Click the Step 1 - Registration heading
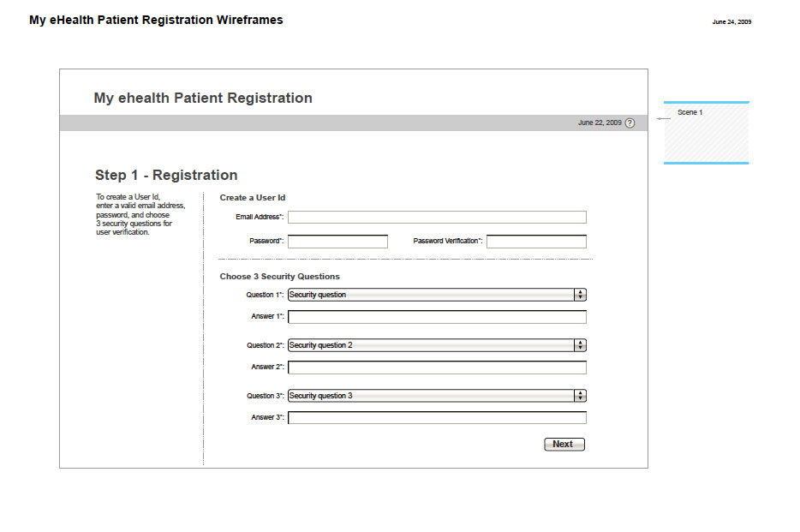800x532 pixels. tap(166, 176)
